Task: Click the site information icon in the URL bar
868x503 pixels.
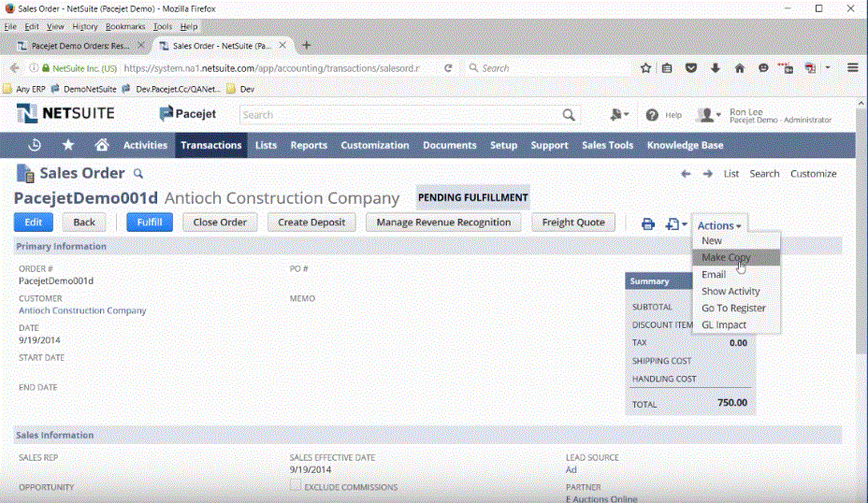Action: 34,68
